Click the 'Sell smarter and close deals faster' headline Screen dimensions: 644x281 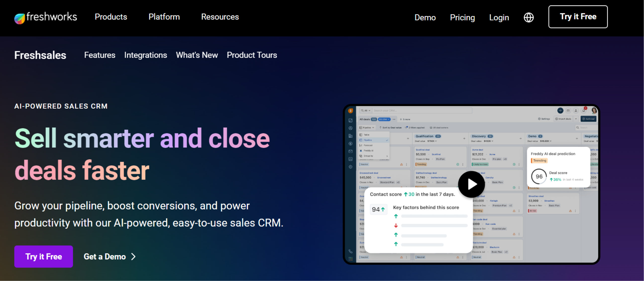click(x=142, y=154)
